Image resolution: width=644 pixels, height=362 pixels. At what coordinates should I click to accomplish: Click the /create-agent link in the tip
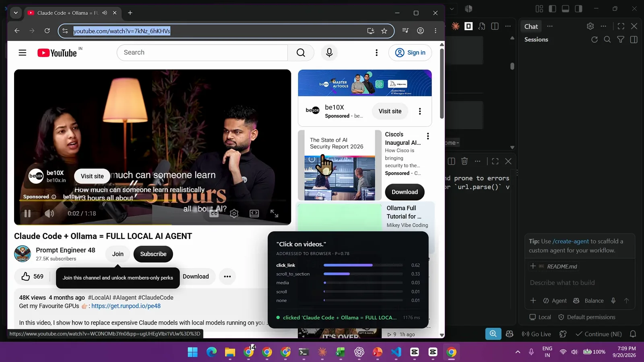pyautogui.click(x=570, y=241)
